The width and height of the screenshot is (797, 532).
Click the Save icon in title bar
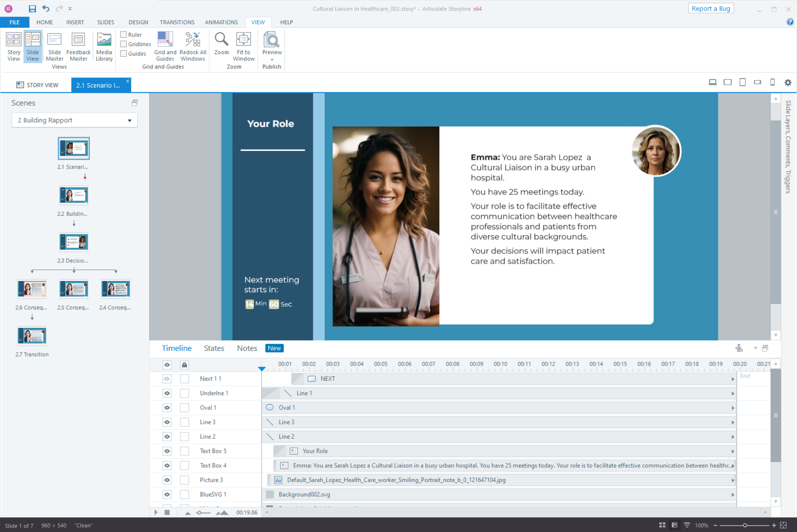pos(32,9)
